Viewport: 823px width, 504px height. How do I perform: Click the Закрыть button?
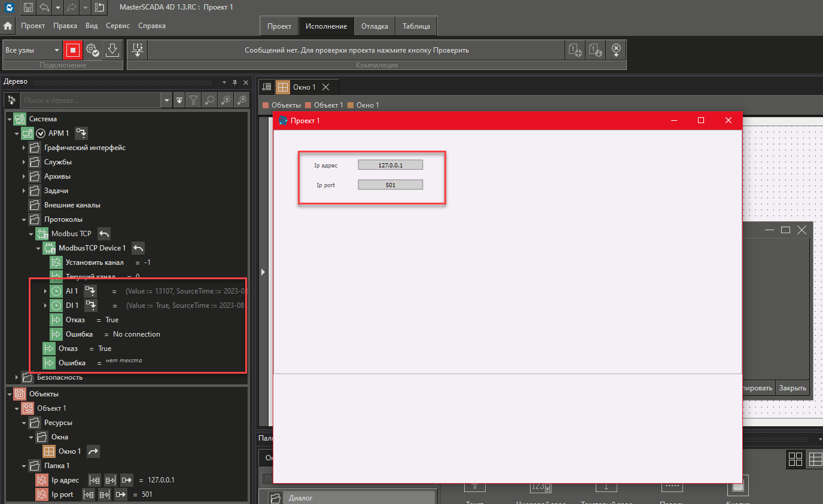pyautogui.click(x=792, y=387)
